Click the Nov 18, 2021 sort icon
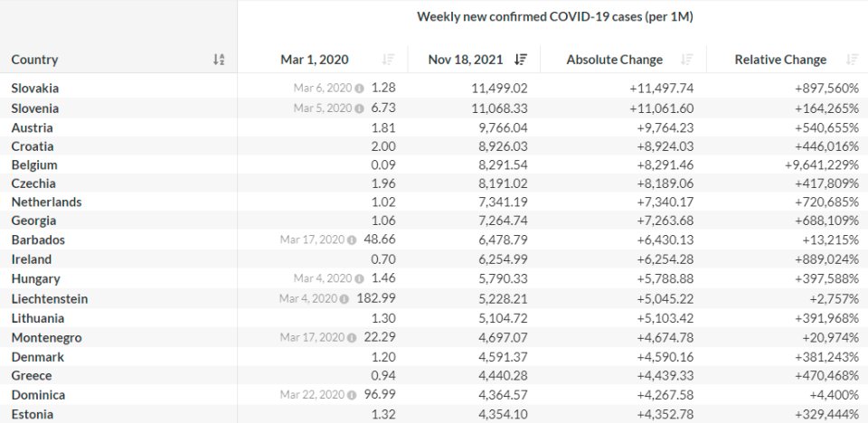This screenshot has height=423, width=868. [520, 60]
